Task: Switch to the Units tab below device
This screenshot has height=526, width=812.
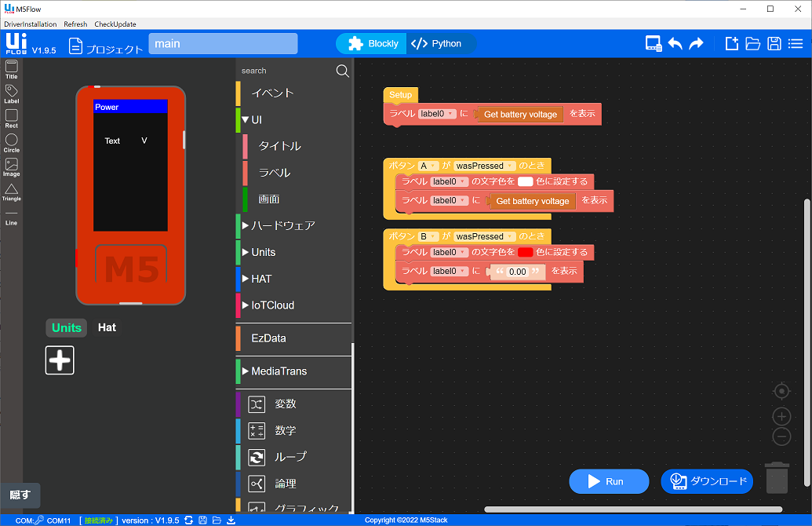Action: click(67, 327)
